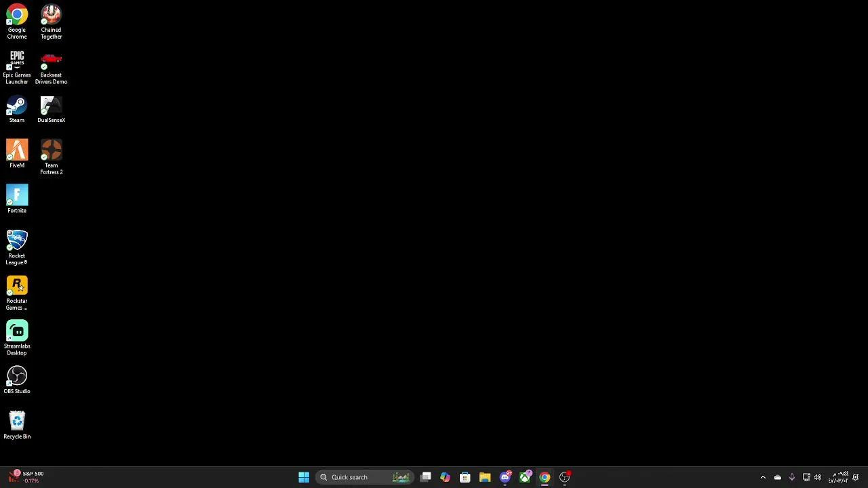
Task: Select OBS Studio desktop icon
Action: (17, 380)
